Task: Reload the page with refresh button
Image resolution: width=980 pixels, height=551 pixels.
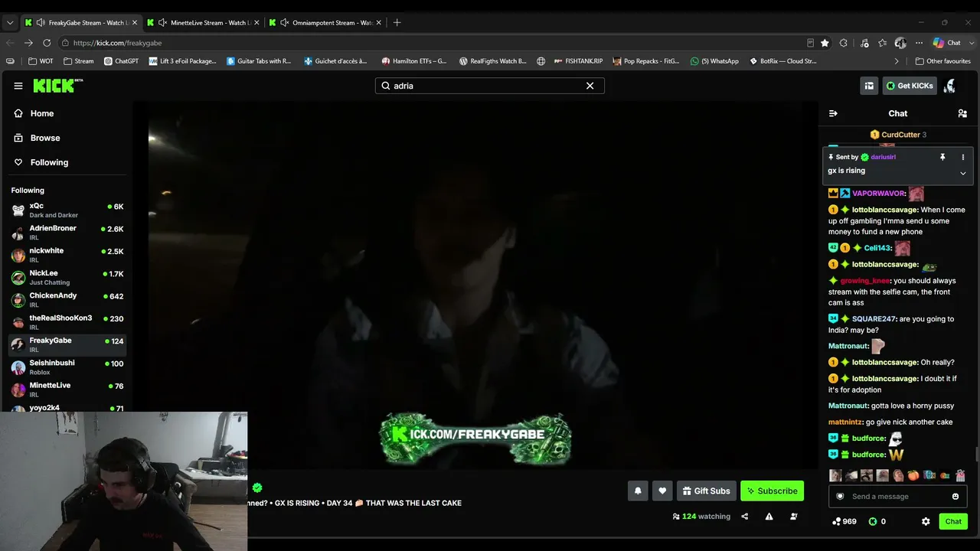Action: tap(47, 43)
